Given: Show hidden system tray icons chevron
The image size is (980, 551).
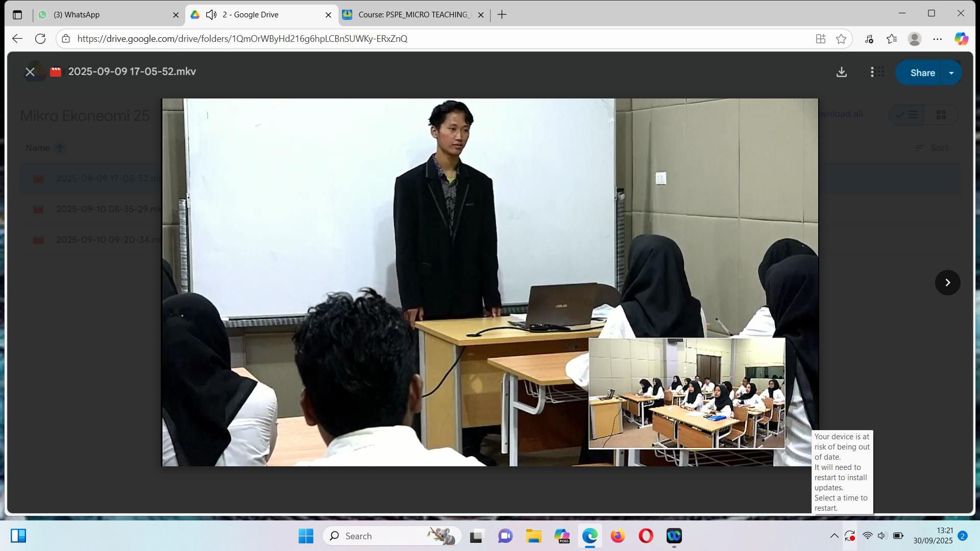Looking at the screenshot, I should (834, 536).
